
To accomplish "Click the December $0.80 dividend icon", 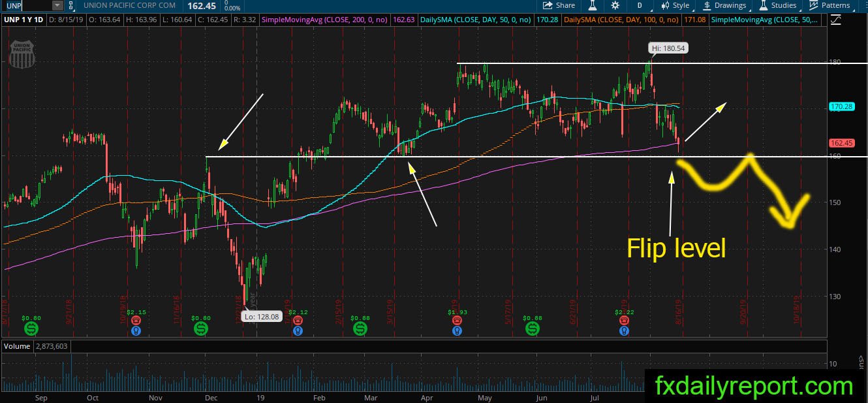I will click(200, 329).
